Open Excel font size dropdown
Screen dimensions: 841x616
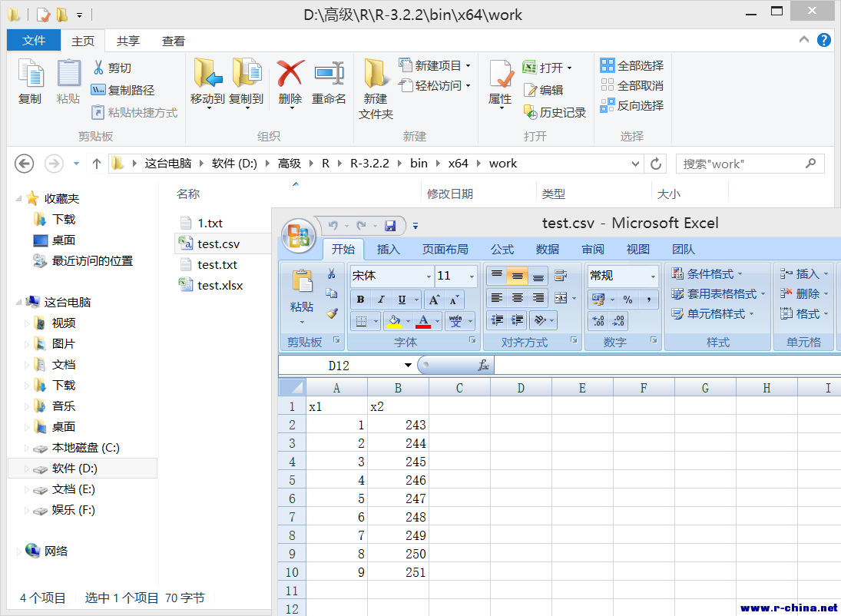472,277
